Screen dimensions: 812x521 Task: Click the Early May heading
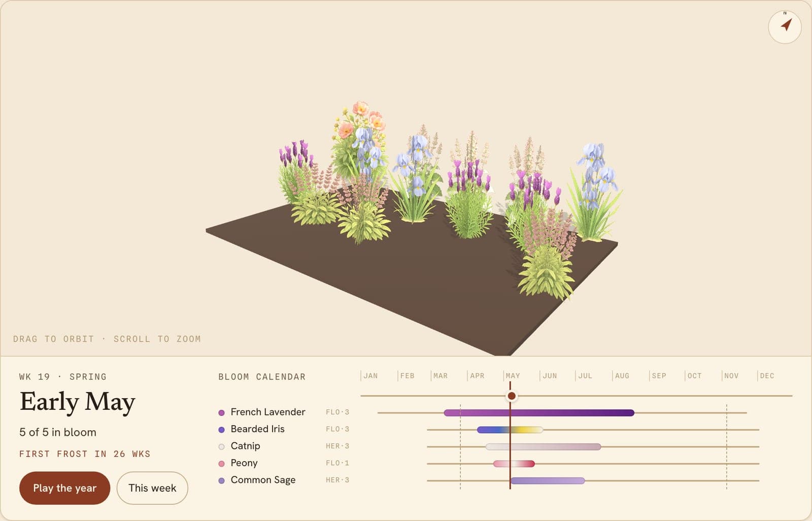pyautogui.click(x=77, y=402)
